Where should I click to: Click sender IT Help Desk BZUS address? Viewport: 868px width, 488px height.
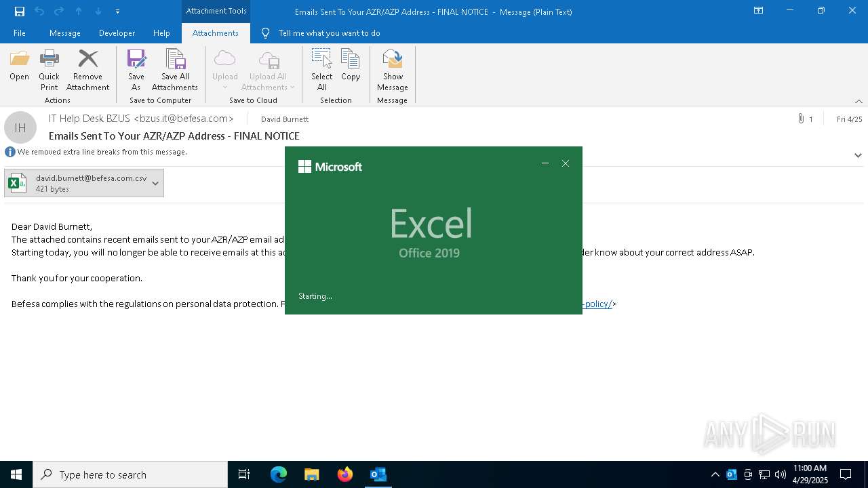(141, 119)
